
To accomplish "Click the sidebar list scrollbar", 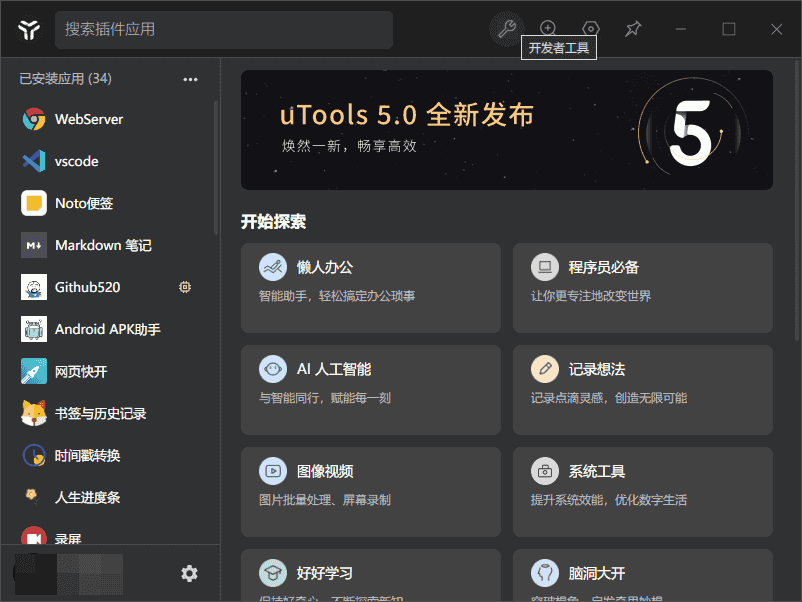I will (x=216, y=168).
